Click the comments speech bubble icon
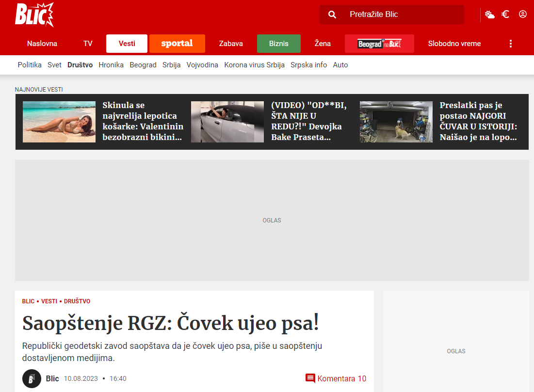 click(x=310, y=378)
